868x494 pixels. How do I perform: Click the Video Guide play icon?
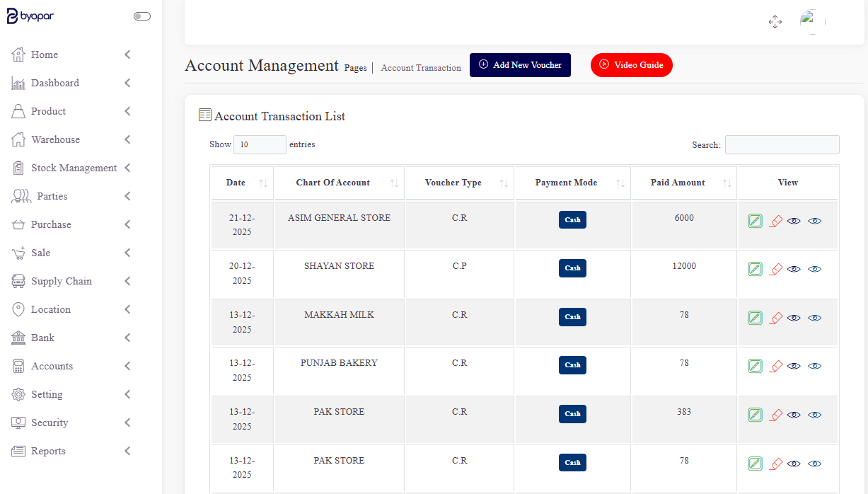pos(606,65)
